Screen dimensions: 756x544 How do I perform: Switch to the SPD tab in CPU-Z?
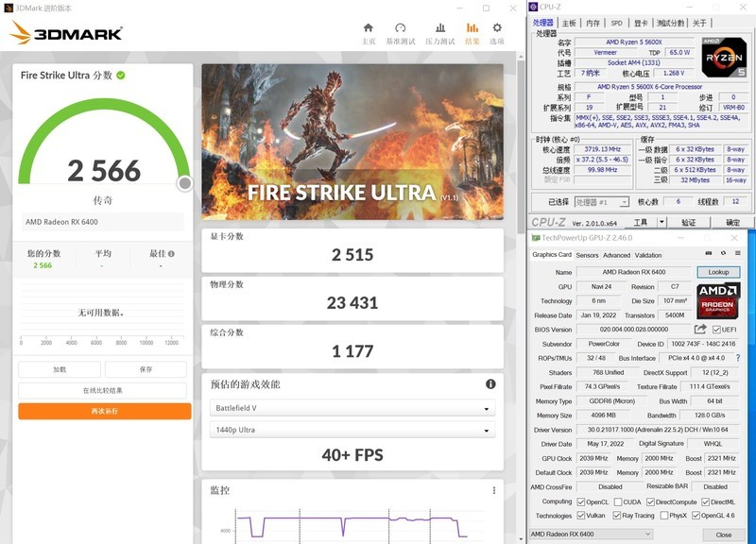click(x=616, y=23)
